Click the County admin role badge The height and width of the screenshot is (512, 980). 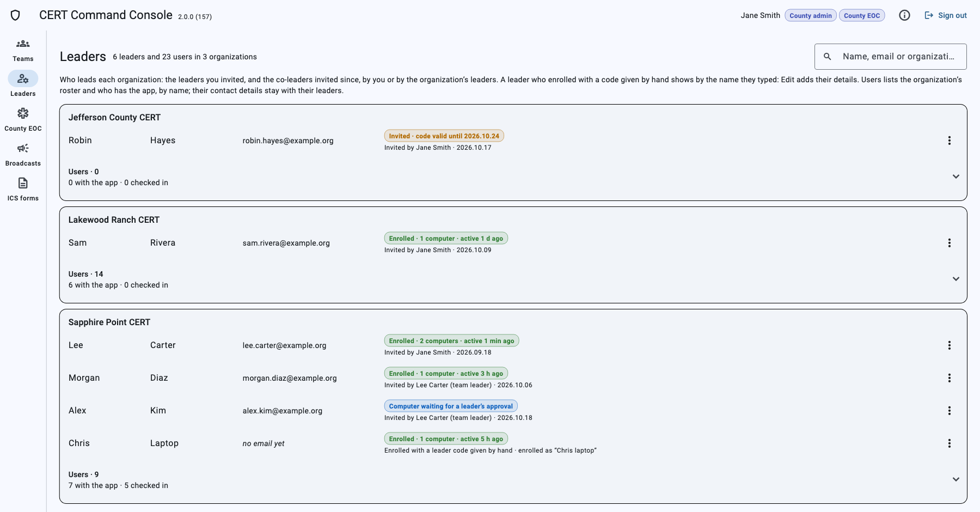(x=811, y=15)
